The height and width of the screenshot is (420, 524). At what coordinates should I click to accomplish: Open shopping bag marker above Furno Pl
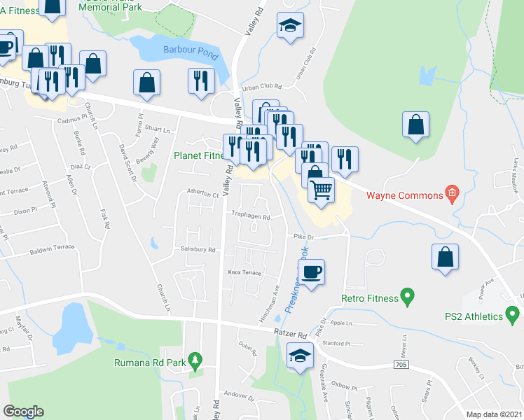pyautogui.click(x=146, y=85)
